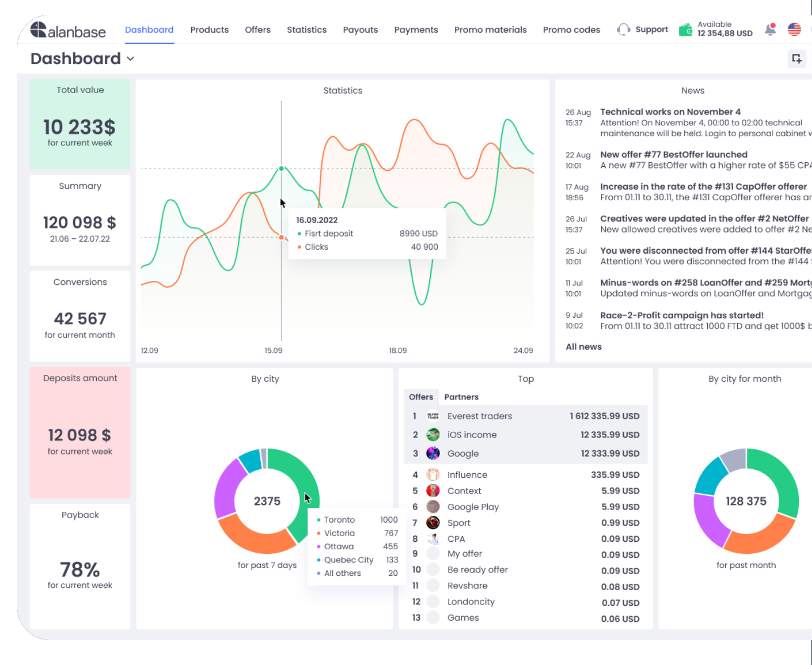The height and width of the screenshot is (665, 812).
Task: Click the Payback 78% card
Action: pyautogui.click(x=80, y=567)
